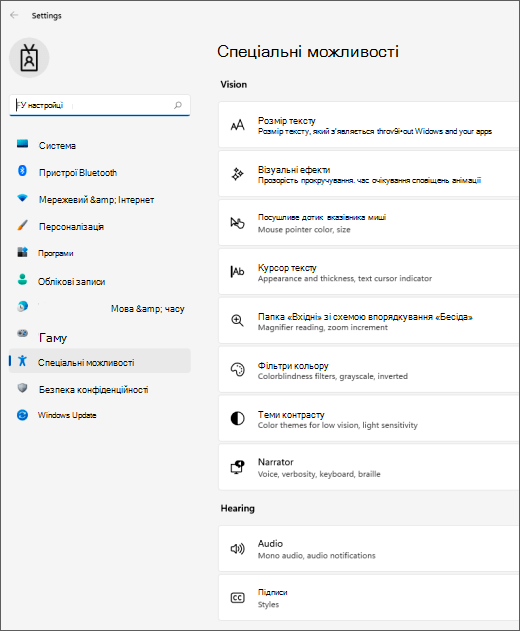
Task: Select Програми in sidebar
Action: tap(99, 253)
